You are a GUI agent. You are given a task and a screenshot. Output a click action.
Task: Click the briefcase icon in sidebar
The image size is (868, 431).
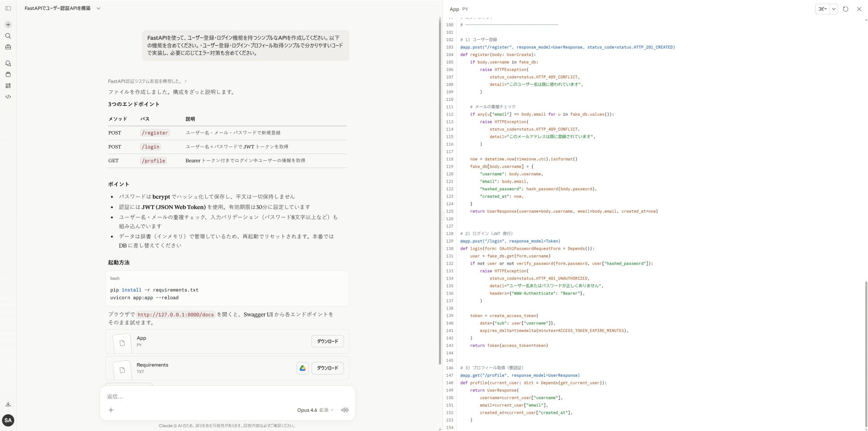(8, 47)
